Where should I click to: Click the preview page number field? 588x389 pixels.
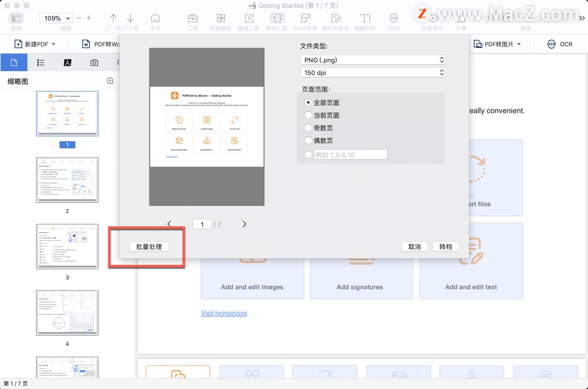pyautogui.click(x=202, y=224)
